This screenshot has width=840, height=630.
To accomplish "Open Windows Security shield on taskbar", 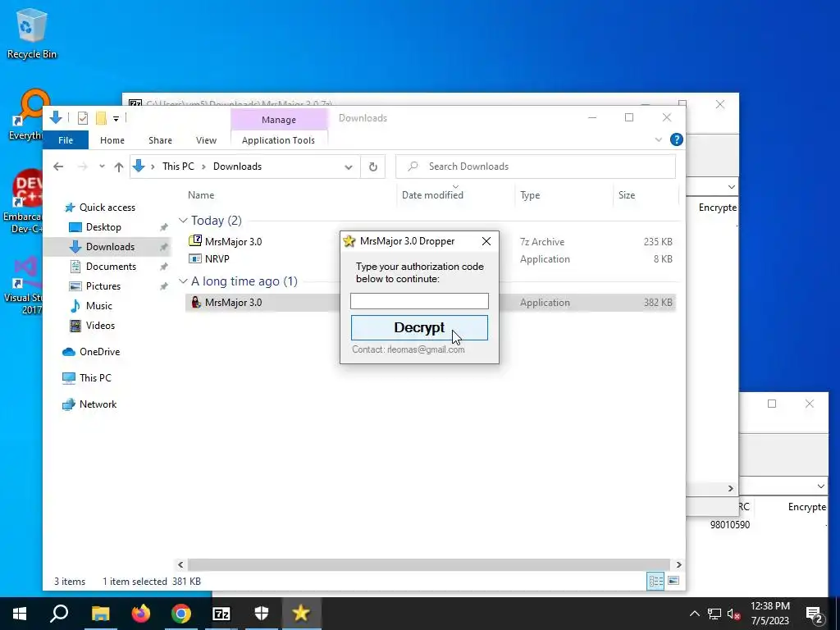I will point(262,614).
